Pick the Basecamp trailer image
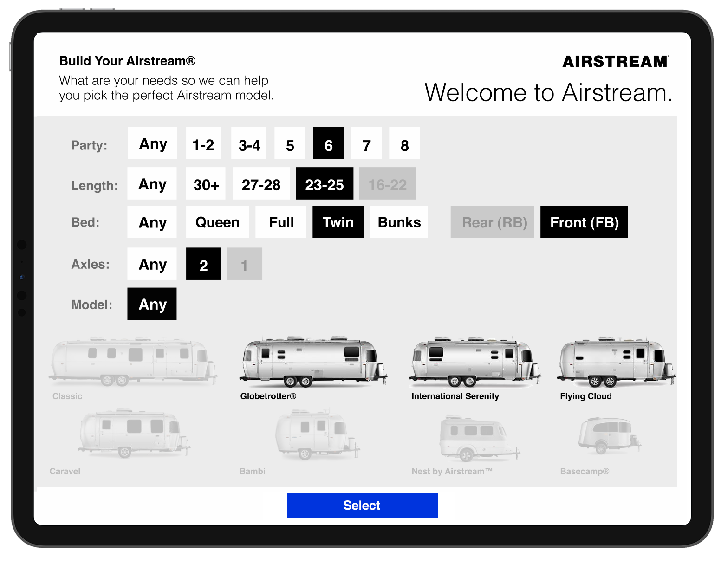Image resolution: width=728 pixels, height=564 pixels. pos(610,435)
